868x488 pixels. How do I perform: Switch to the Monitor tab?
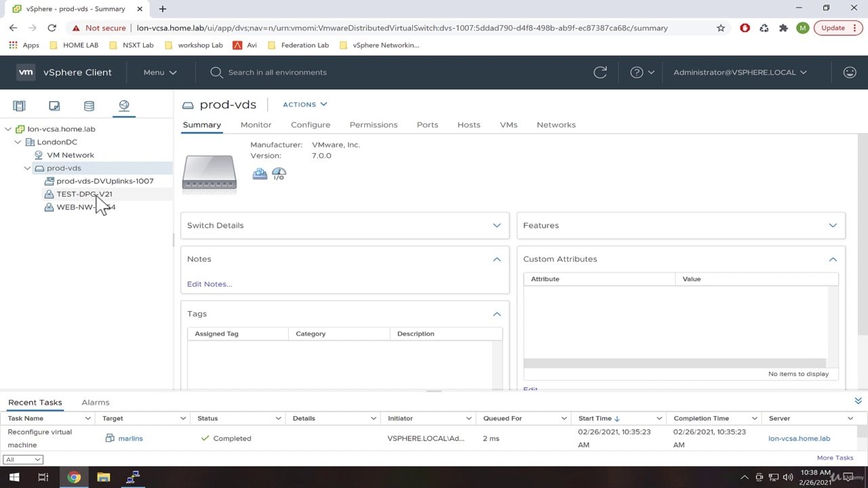pyautogui.click(x=256, y=125)
